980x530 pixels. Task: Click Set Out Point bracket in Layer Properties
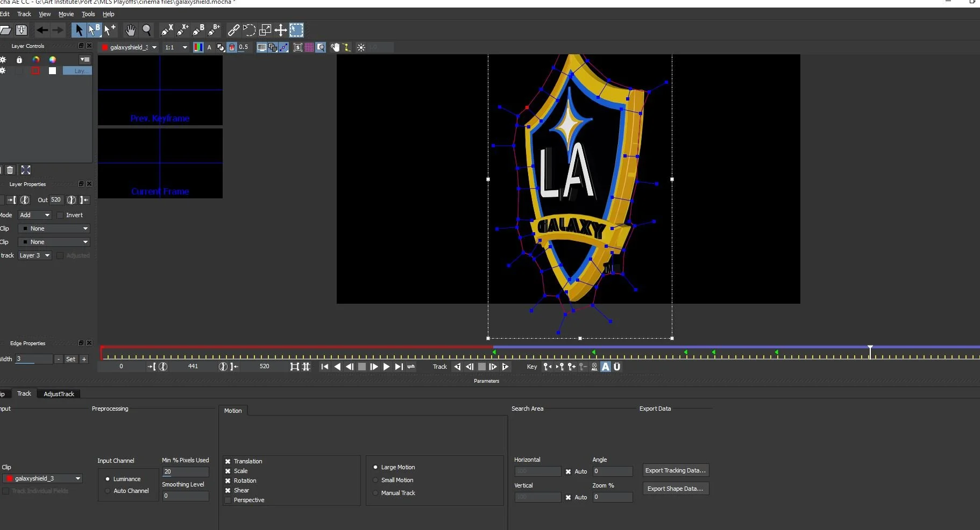point(84,200)
